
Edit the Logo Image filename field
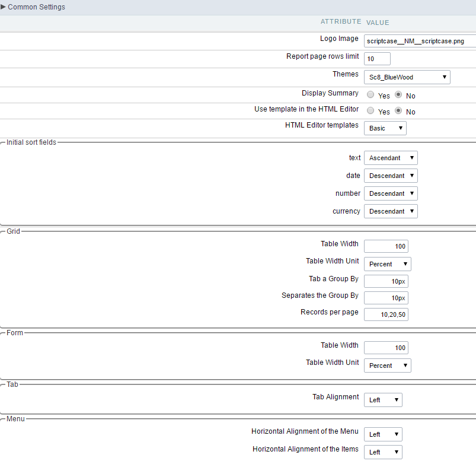419,41
